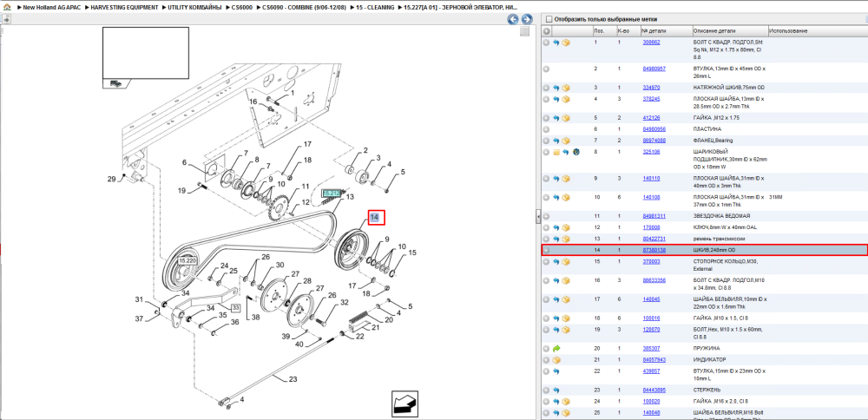This screenshot has height=420, width=868.
Task: Click callout number 29 in the diagram
Action: [x=111, y=179]
